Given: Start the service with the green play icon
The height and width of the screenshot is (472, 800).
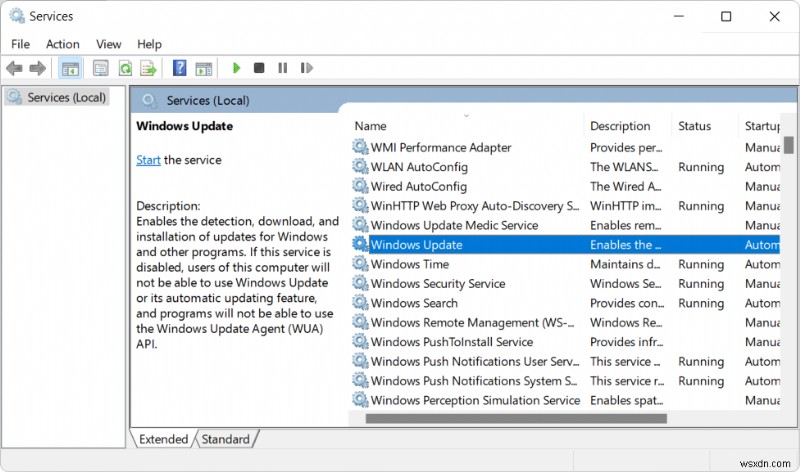Looking at the screenshot, I should 236,68.
